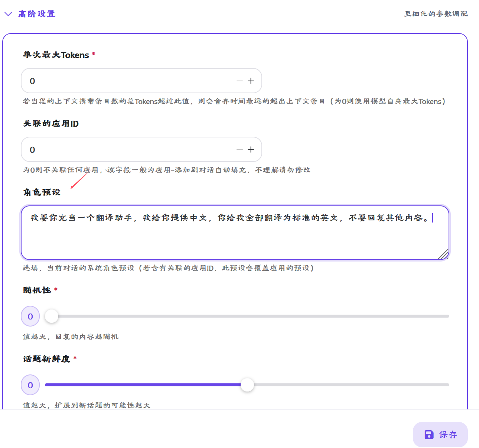Click inside the 角色预设 text area
Viewport: 479px width, 448px height.
coord(235,233)
